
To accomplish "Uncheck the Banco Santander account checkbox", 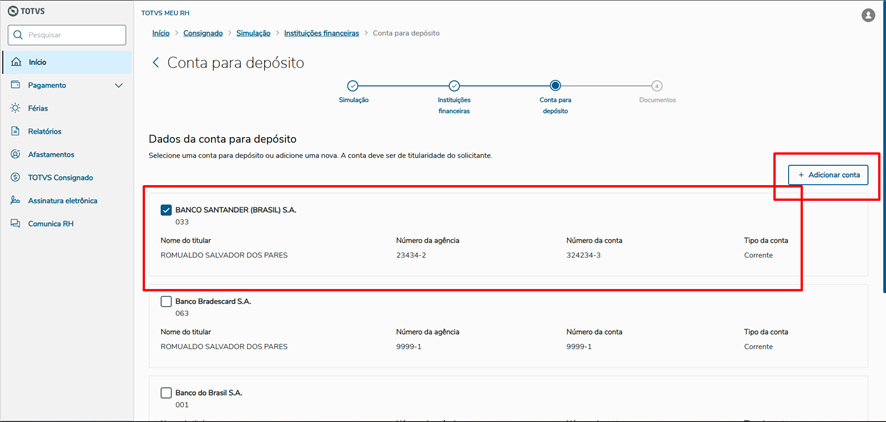I will pos(166,210).
